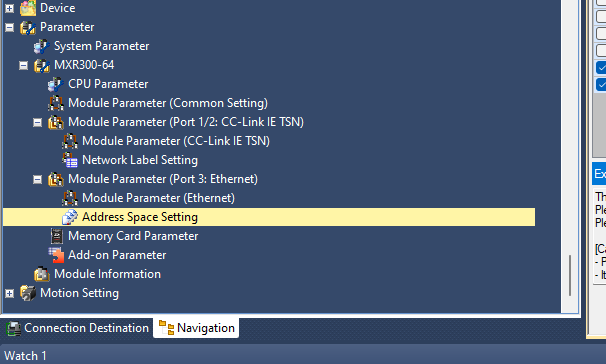Collapse the Parameter tree node
The height and width of the screenshot is (364, 606).
pyautogui.click(x=9, y=27)
